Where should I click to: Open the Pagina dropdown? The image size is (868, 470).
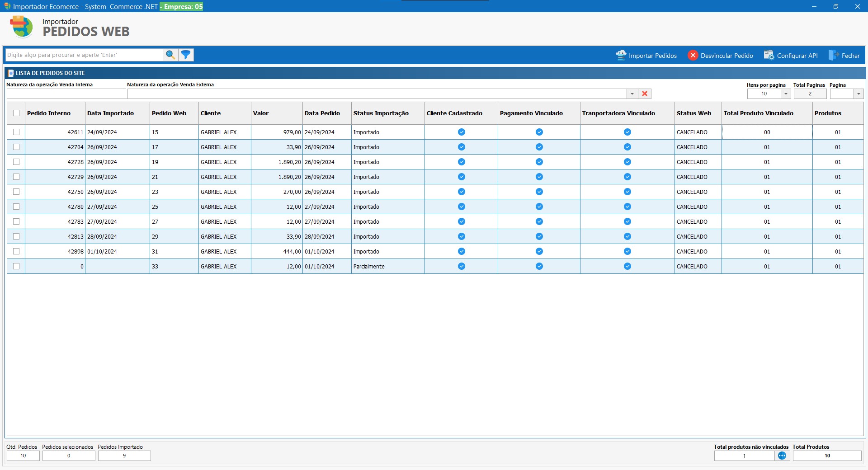pos(858,94)
